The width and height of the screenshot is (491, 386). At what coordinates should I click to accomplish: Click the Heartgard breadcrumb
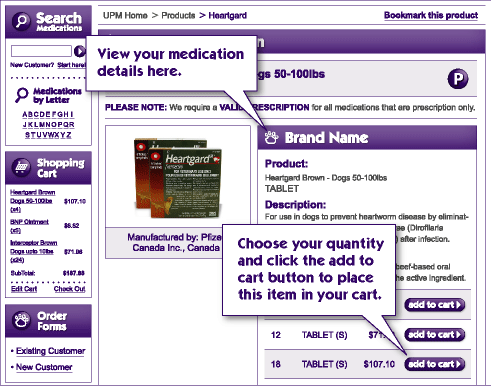pyautogui.click(x=228, y=15)
